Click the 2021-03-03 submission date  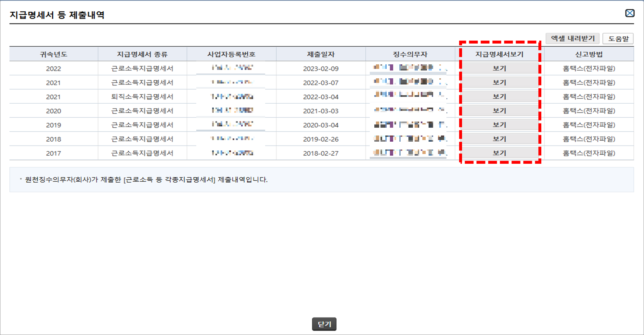click(321, 111)
